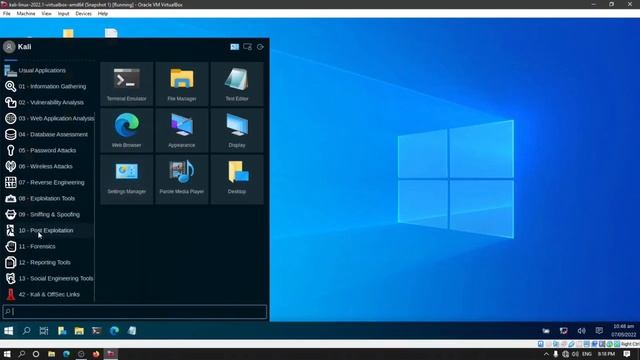Select 06 - Wireless Attacks category
The image size is (640, 360).
tap(48, 167)
